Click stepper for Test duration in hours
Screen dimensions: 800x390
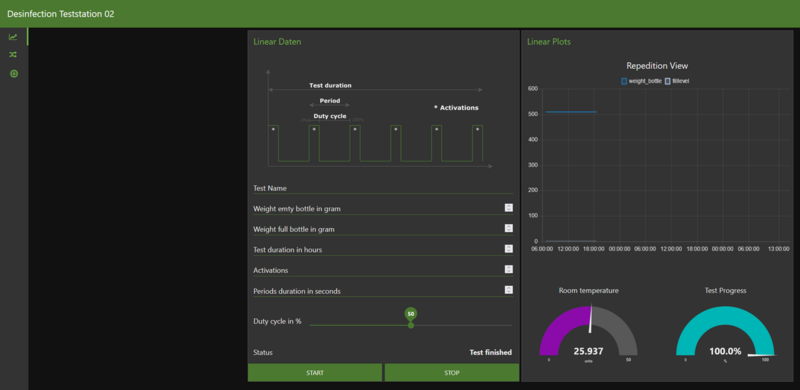(509, 249)
